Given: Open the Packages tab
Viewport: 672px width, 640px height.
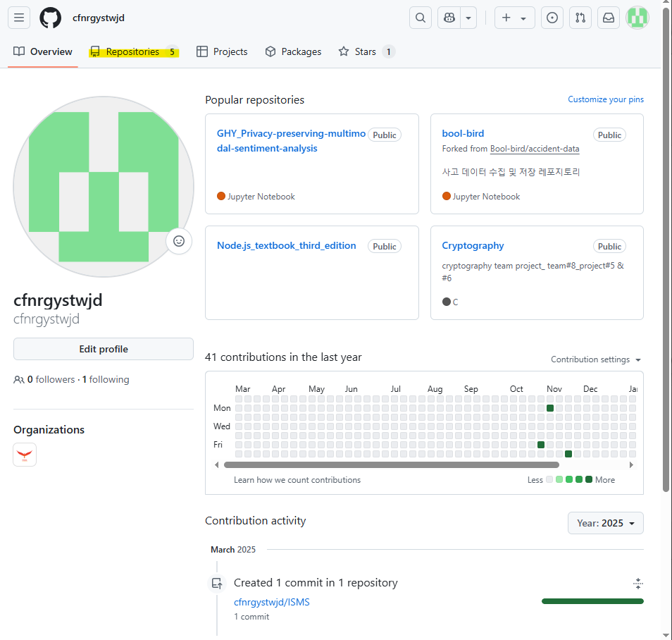Looking at the screenshot, I should pos(293,51).
